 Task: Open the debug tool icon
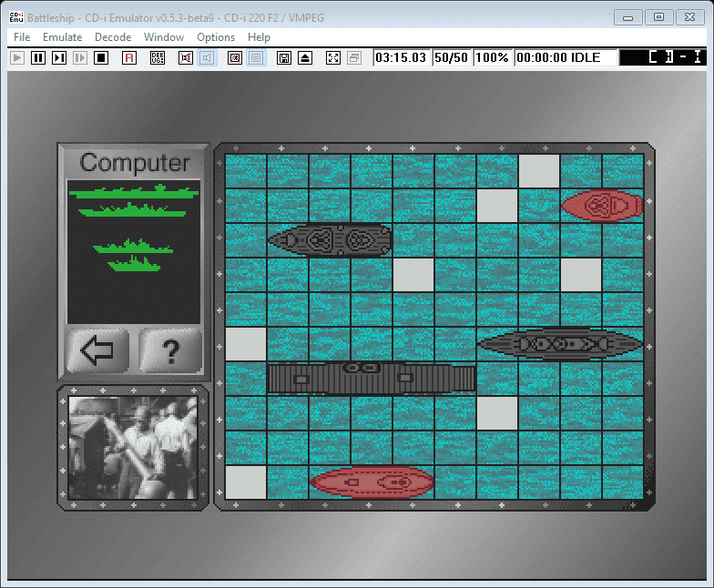pos(158,57)
